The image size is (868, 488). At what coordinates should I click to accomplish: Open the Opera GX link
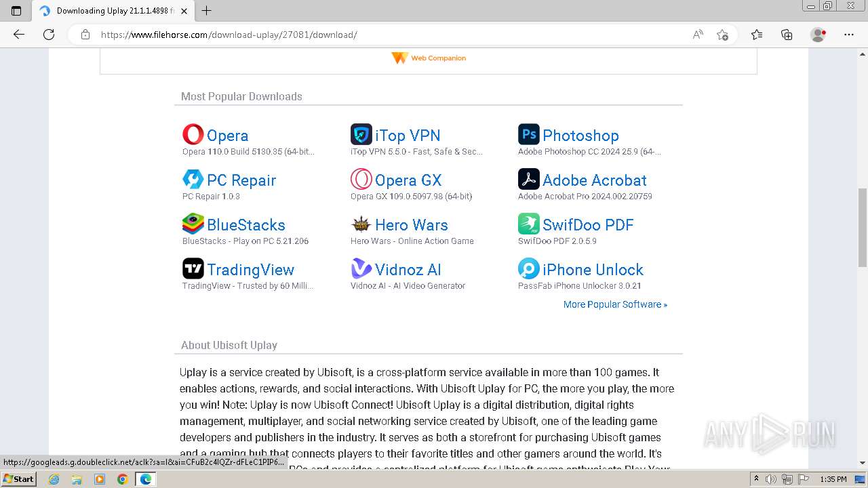[408, 180]
